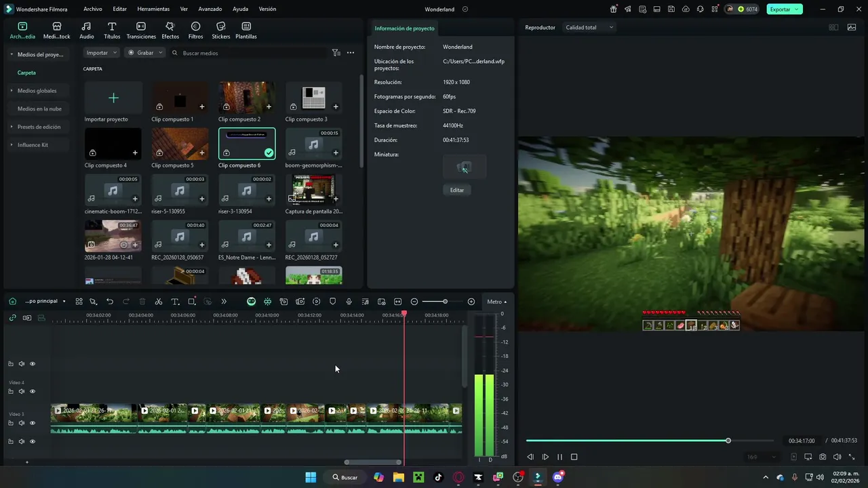This screenshot has height=488, width=868.
Task: Open the Metro audio meter dropdown
Action: point(496,302)
